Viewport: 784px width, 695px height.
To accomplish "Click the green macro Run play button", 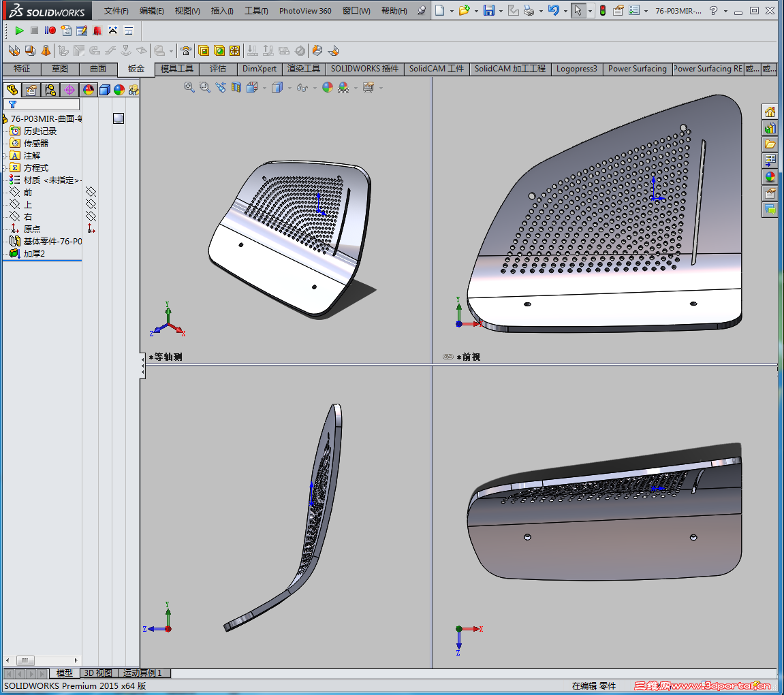I will point(19,31).
